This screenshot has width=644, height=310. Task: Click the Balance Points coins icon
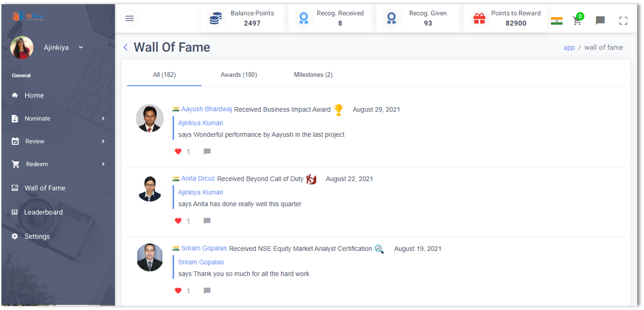tap(215, 19)
